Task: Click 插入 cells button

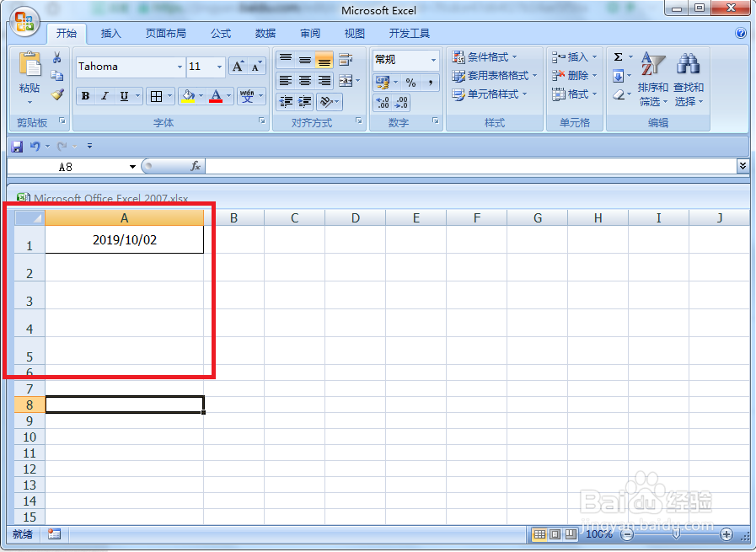Action: [x=575, y=57]
